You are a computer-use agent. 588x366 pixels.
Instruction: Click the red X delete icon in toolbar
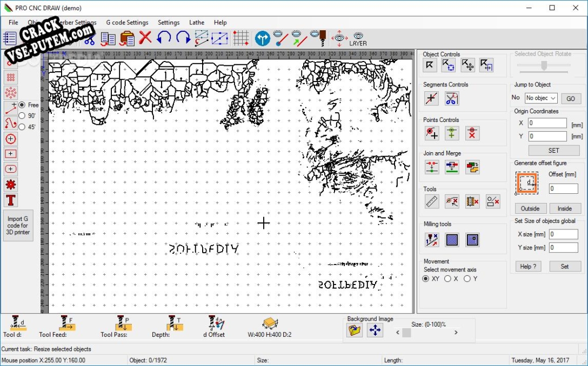145,38
